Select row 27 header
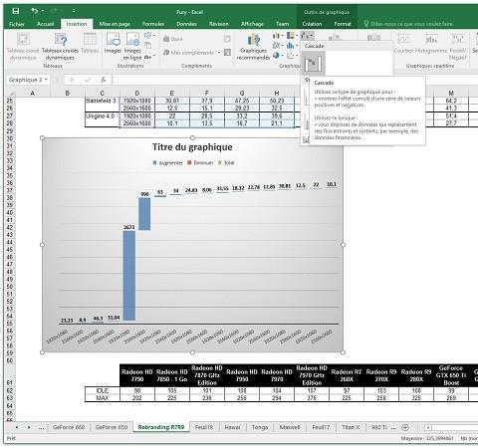Image resolution: width=478 pixels, height=448 pixels. coord(10,115)
